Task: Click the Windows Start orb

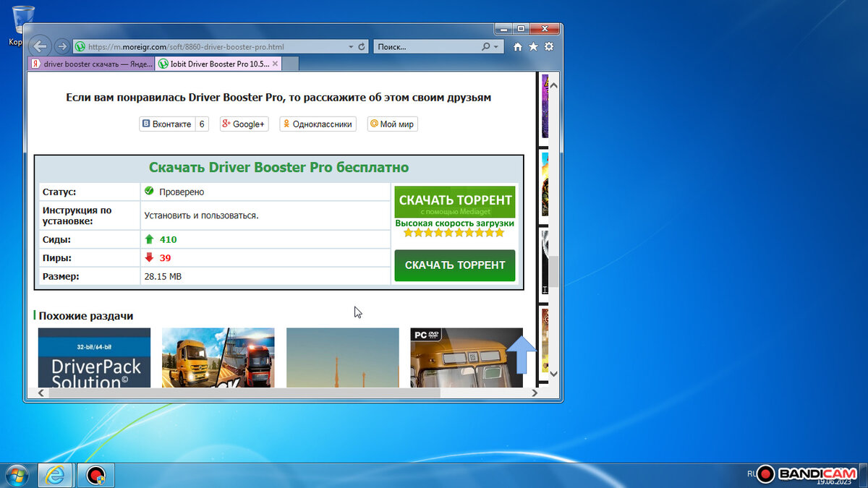Action: coord(16,475)
